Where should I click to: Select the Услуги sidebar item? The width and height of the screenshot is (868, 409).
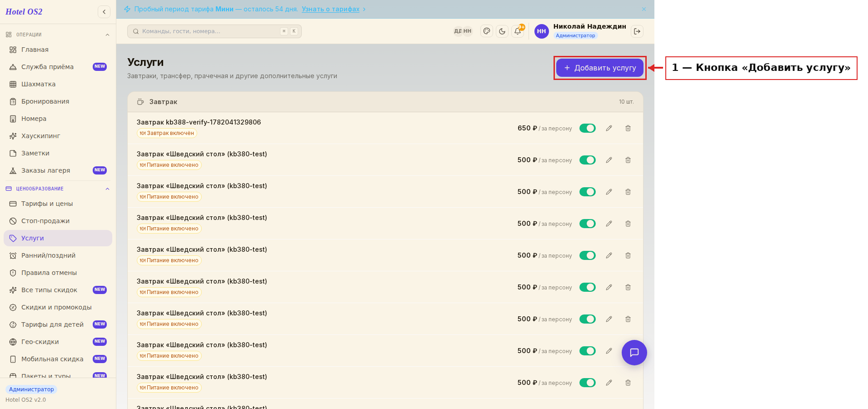[58, 238]
